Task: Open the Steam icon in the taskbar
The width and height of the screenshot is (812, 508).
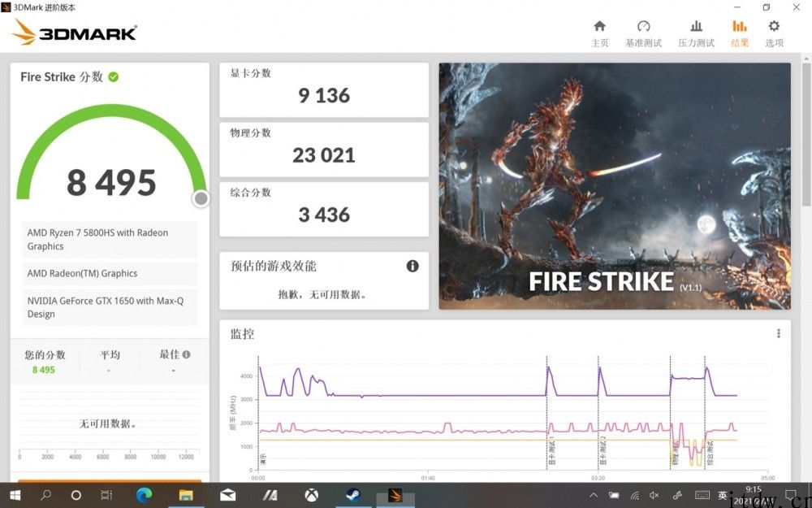Action: pos(354,495)
